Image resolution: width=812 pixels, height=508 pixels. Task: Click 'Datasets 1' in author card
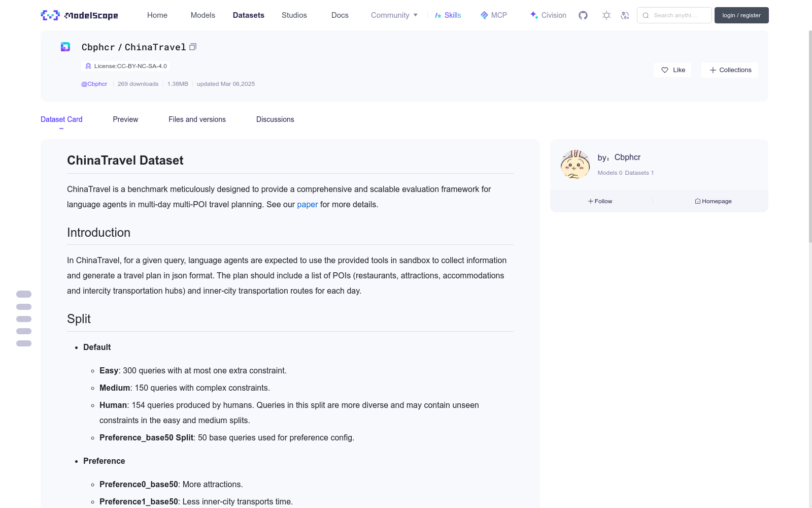pyautogui.click(x=639, y=173)
